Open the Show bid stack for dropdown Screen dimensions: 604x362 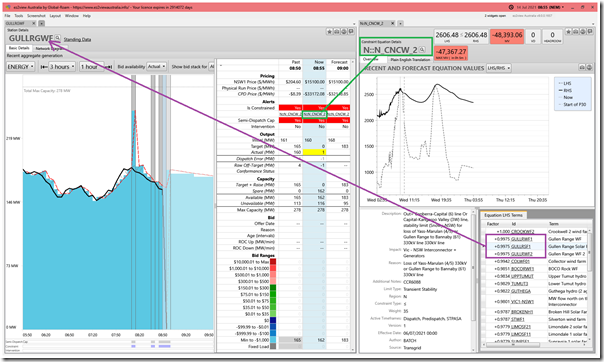coord(211,67)
